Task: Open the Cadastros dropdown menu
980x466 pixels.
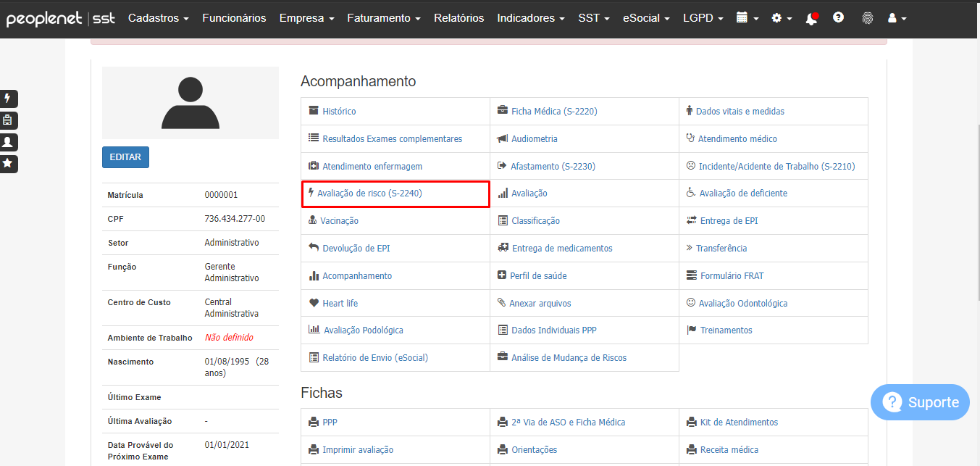Action: 158,18
